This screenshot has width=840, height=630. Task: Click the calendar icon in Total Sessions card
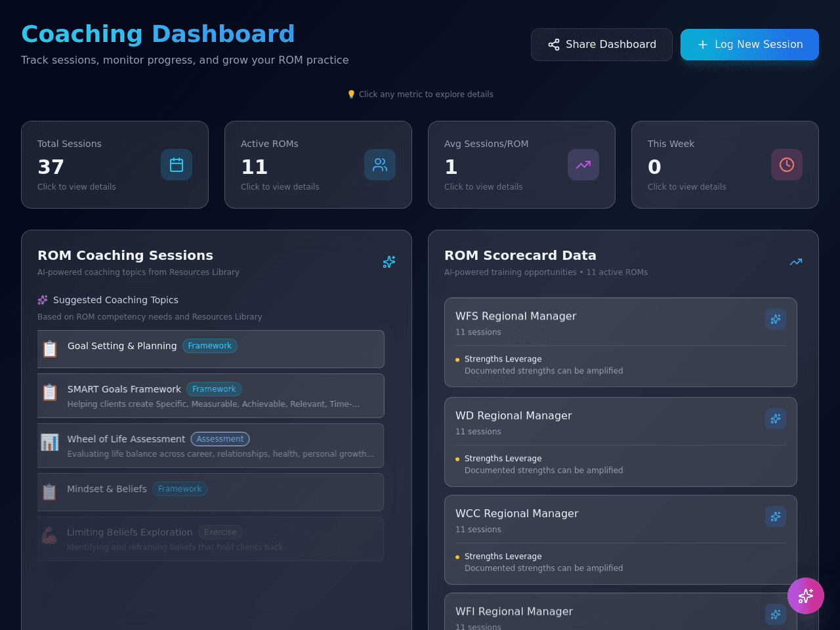[177, 165]
